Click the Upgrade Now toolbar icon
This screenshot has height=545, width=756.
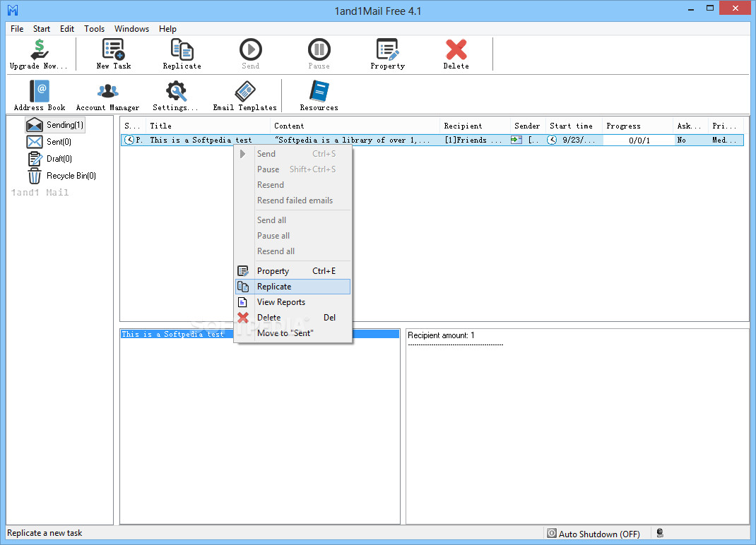click(39, 54)
